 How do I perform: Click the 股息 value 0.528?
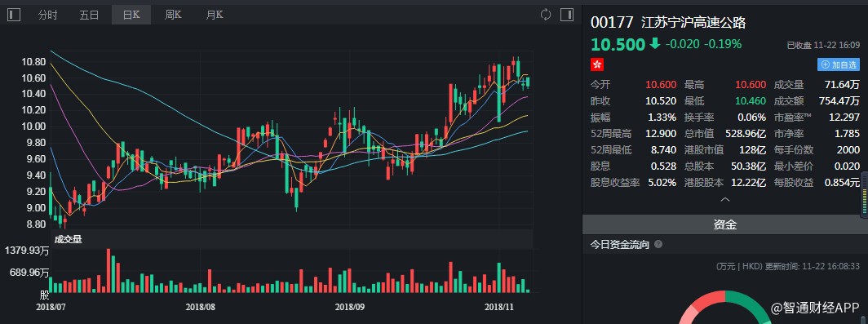(663, 166)
